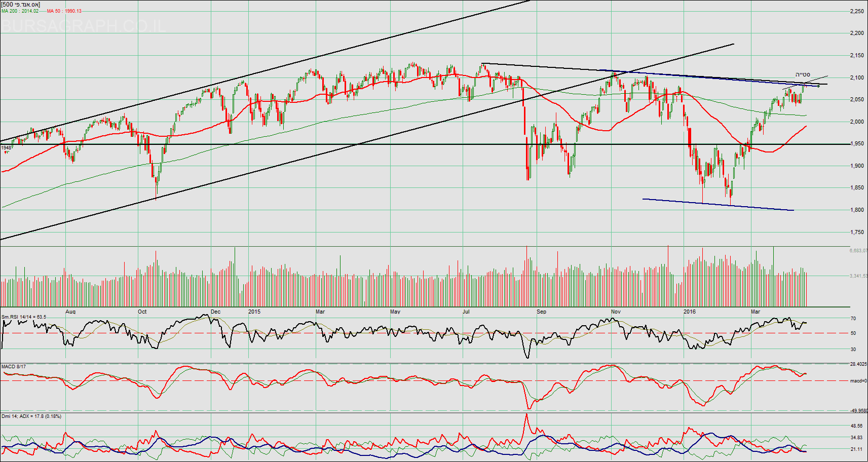Click the 2,200 price axis label
Viewport: 868px width, 462px height.
click(857, 33)
